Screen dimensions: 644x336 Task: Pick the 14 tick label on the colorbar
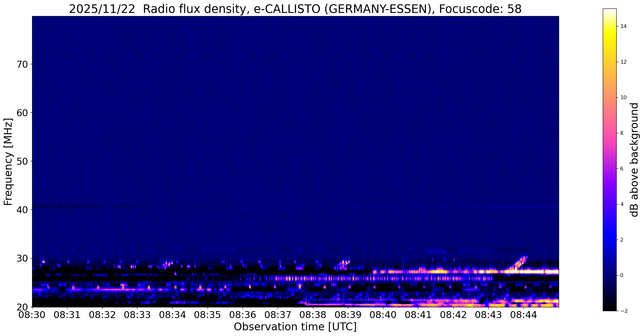pos(623,26)
